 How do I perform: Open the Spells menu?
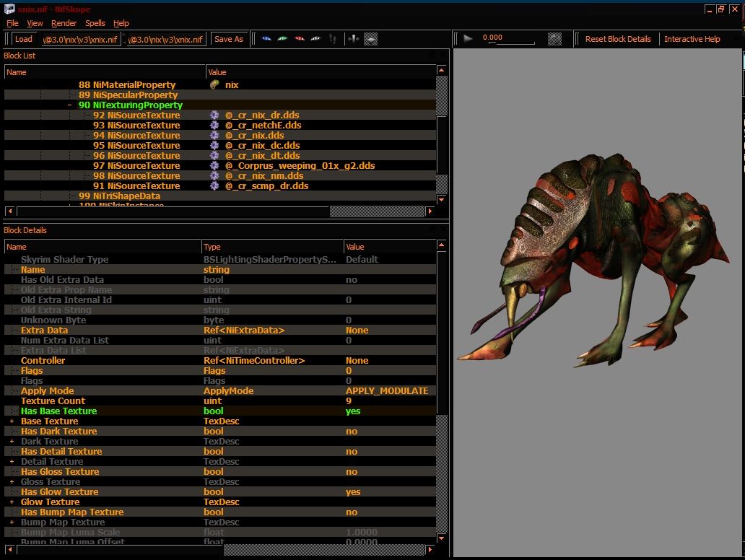[x=95, y=23]
